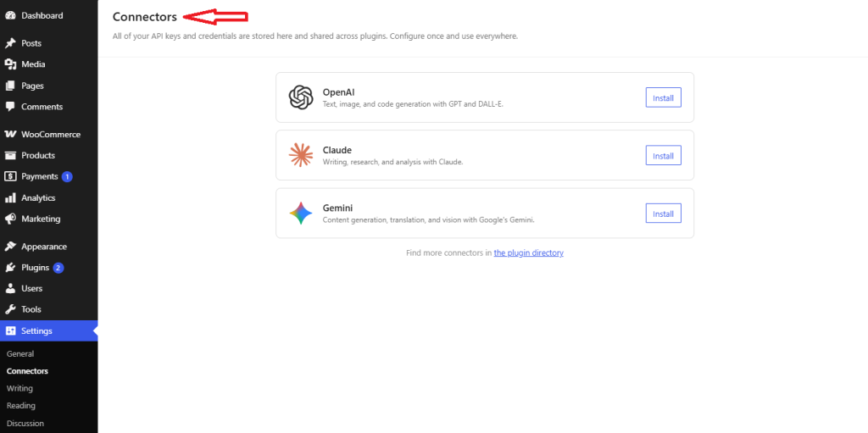868x433 pixels.
Task: Open Payments menu with notification badge
Action: click(x=39, y=177)
